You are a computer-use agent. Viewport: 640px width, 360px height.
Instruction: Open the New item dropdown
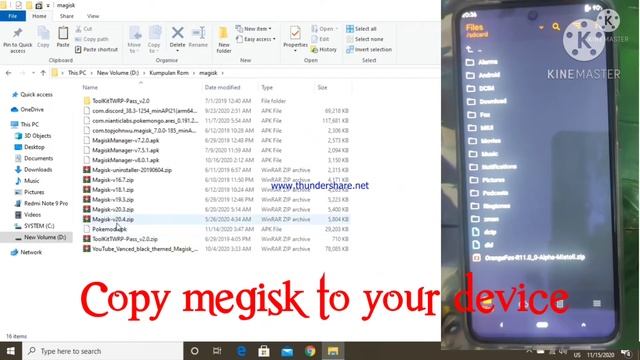click(x=254, y=29)
